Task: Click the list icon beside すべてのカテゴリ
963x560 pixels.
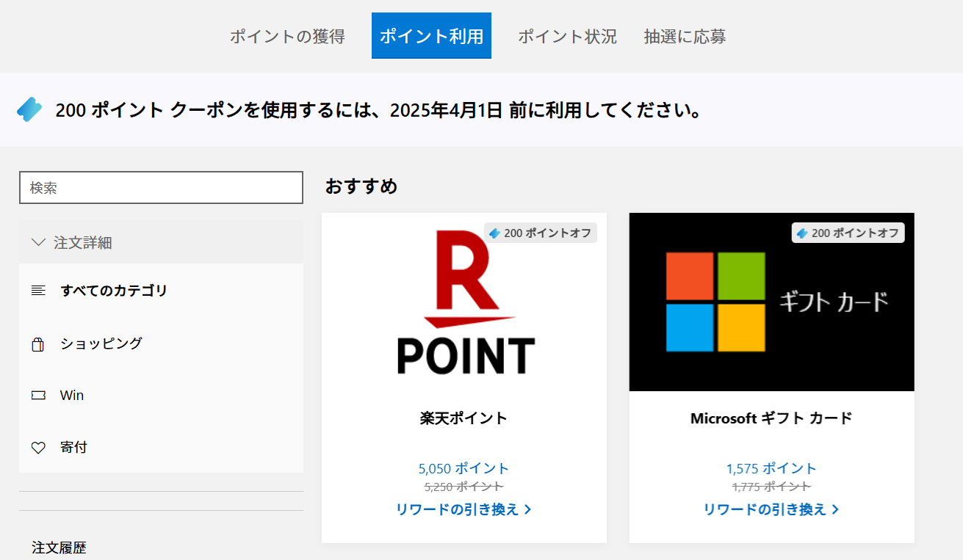Action: click(x=38, y=291)
